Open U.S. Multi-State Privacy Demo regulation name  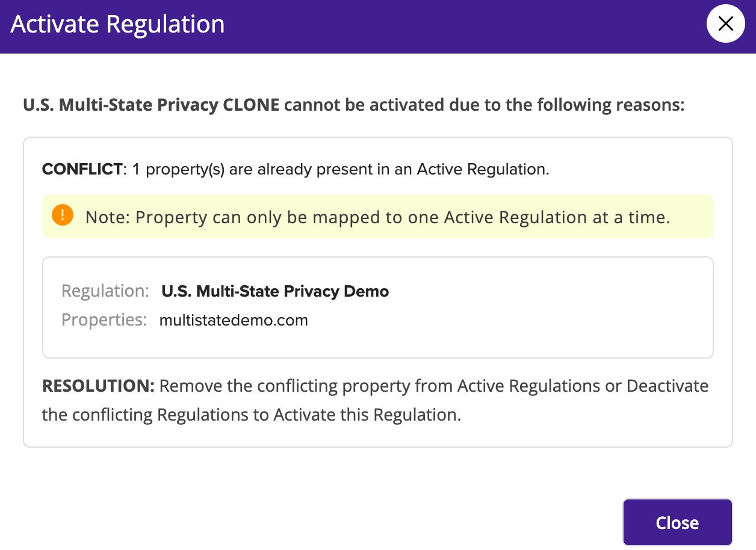(x=275, y=291)
